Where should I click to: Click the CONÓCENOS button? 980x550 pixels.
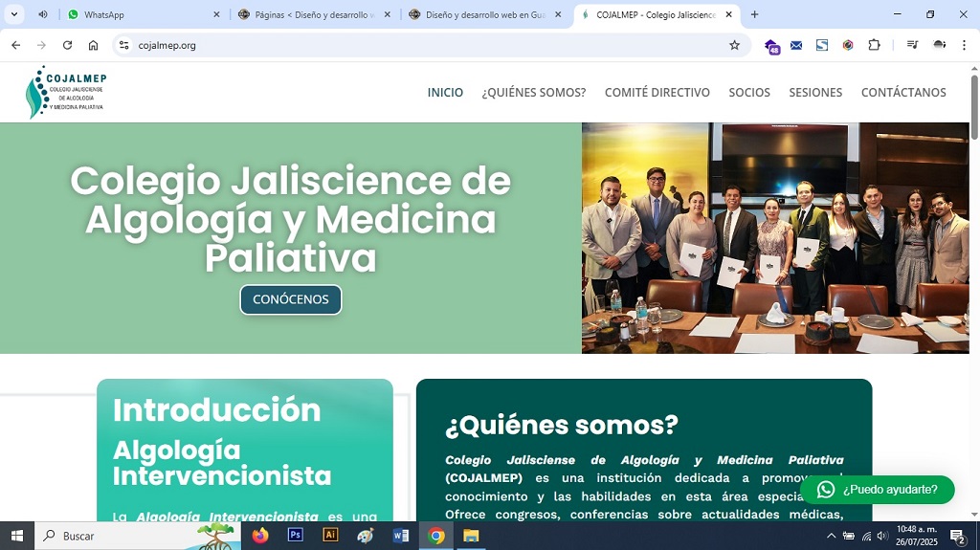[290, 299]
